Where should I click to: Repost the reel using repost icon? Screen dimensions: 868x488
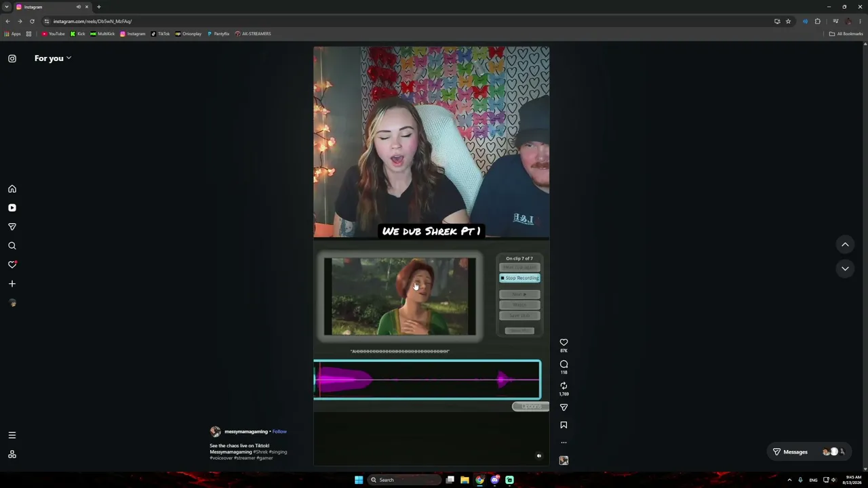[x=564, y=386]
